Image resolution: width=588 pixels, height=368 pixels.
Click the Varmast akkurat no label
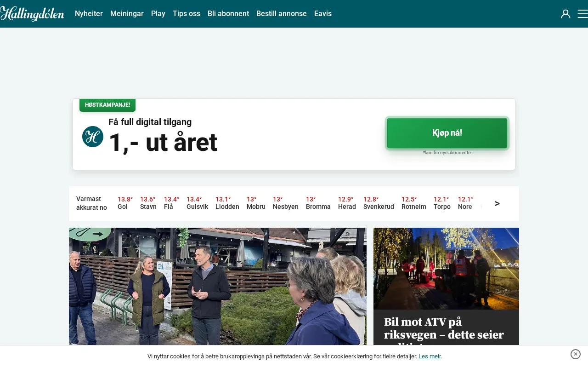pyautogui.click(x=91, y=203)
